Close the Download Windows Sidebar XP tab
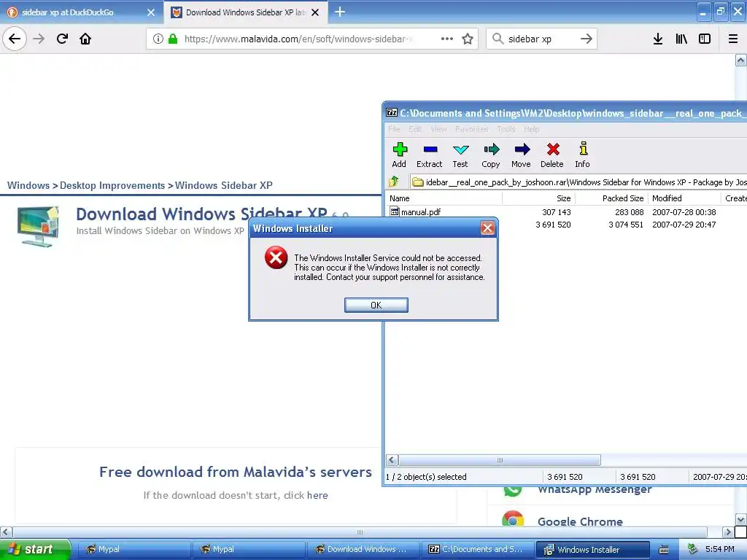 pos(315,12)
